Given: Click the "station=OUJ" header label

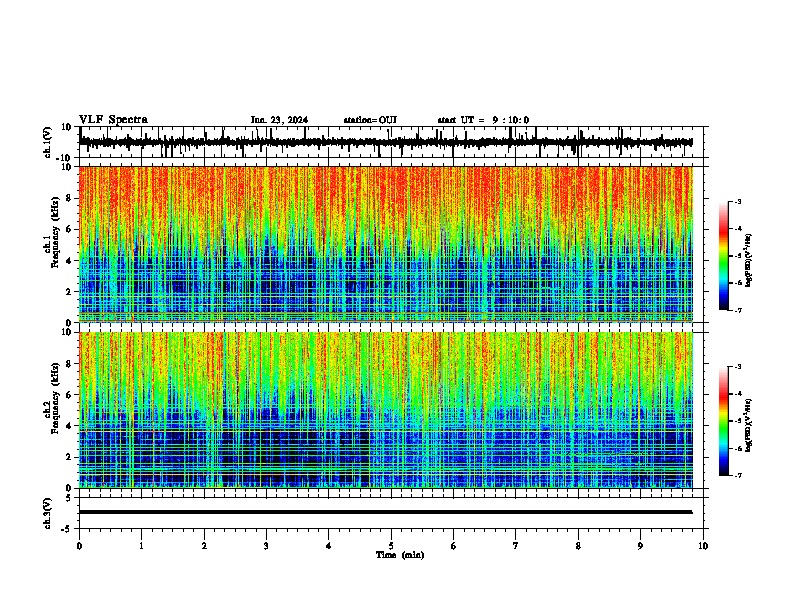Looking at the screenshot, I should tap(370, 120).
